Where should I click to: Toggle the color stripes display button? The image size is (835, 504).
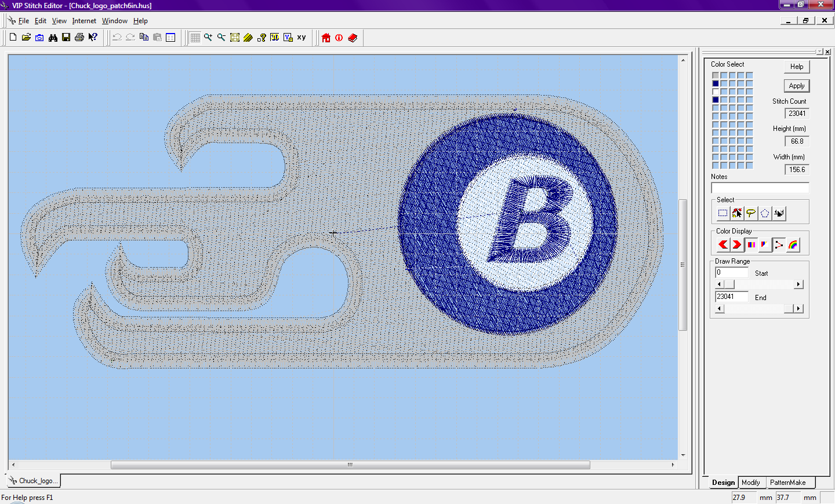click(751, 244)
